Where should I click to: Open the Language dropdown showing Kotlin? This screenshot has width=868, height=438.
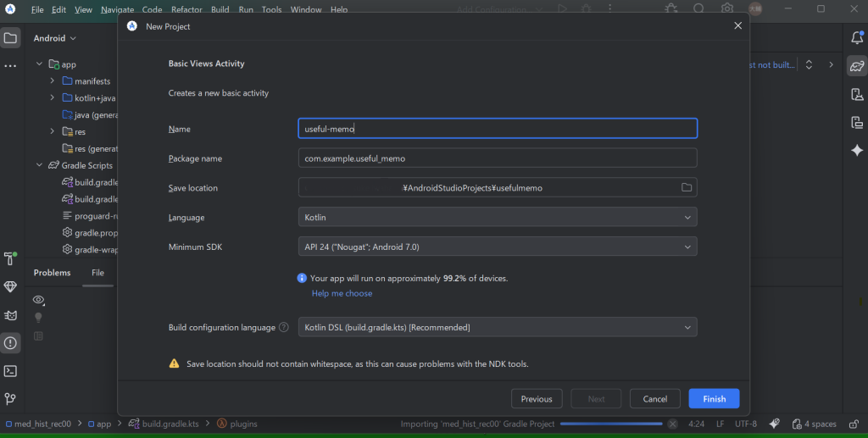click(498, 218)
